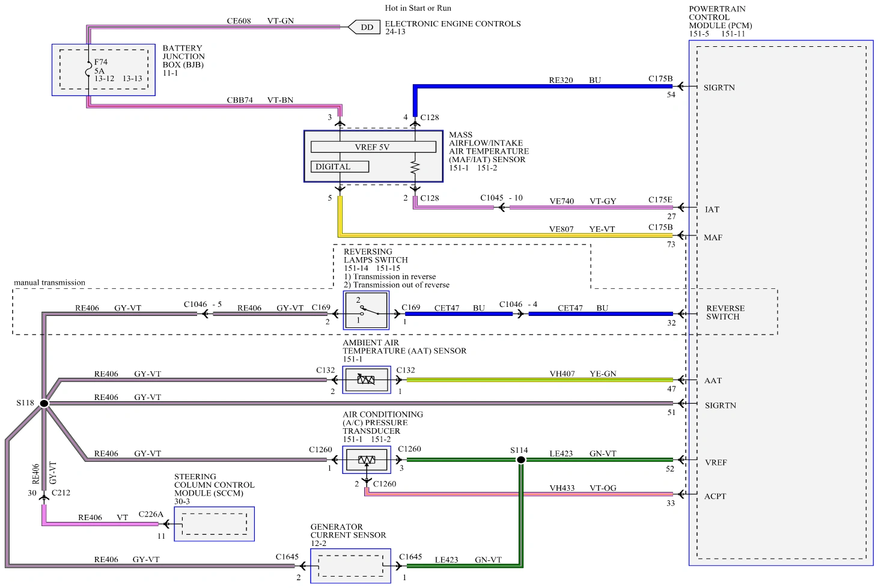Select the VH433 circuit label
The height and width of the screenshot is (588, 878).
[562, 488]
